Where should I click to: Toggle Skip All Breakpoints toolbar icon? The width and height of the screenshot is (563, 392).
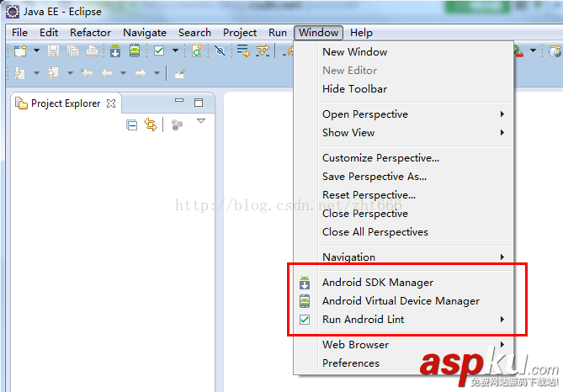click(220, 51)
